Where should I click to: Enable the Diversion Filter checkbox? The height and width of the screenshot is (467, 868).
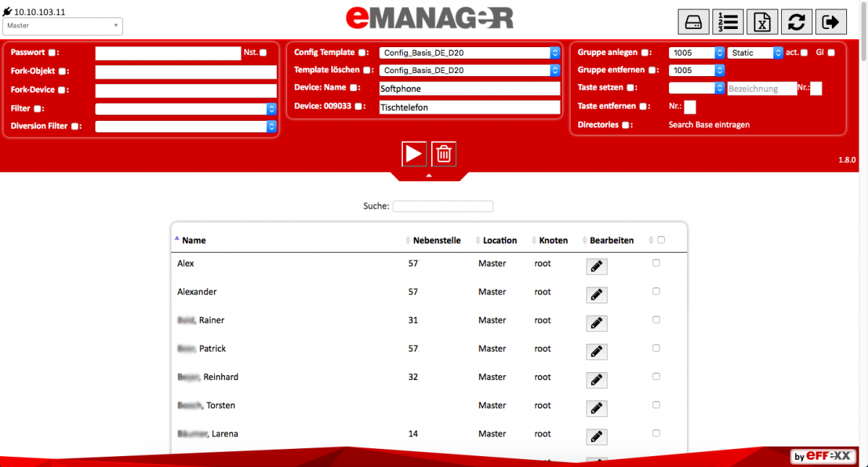pos(74,126)
